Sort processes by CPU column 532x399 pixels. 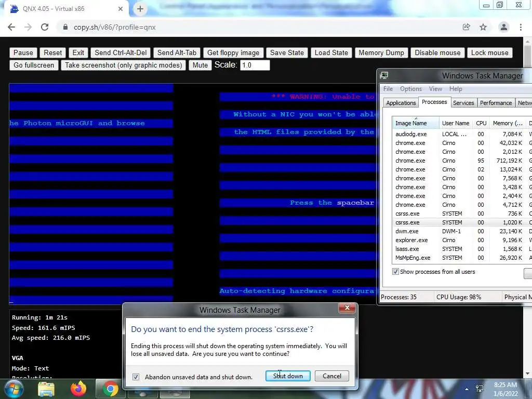(481, 123)
